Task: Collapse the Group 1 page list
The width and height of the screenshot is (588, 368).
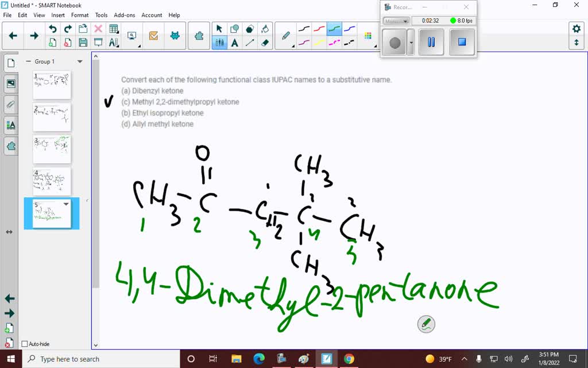Action: pyautogui.click(x=28, y=61)
